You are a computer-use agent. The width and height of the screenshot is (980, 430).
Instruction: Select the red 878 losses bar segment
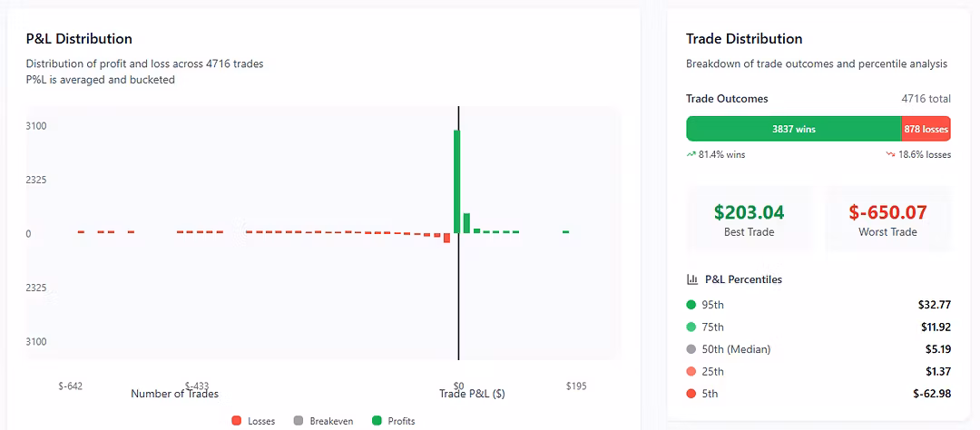pyautogui.click(x=926, y=129)
